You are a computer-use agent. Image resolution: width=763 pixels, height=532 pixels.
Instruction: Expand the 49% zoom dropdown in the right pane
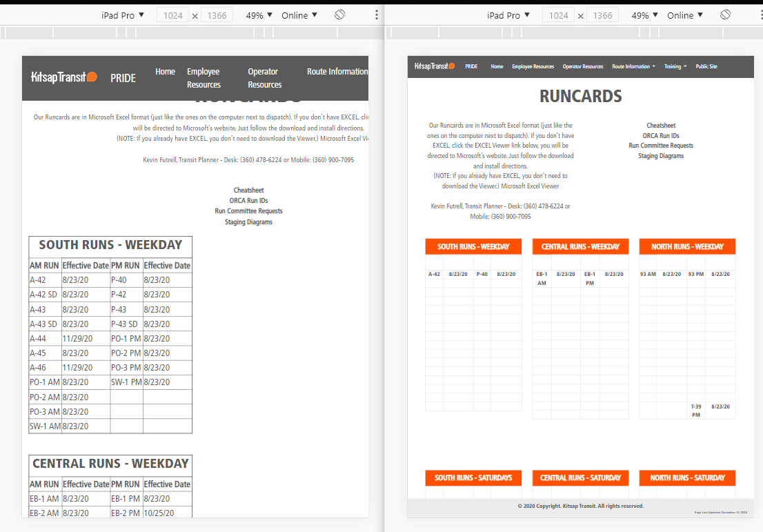click(x=645, y=15)
